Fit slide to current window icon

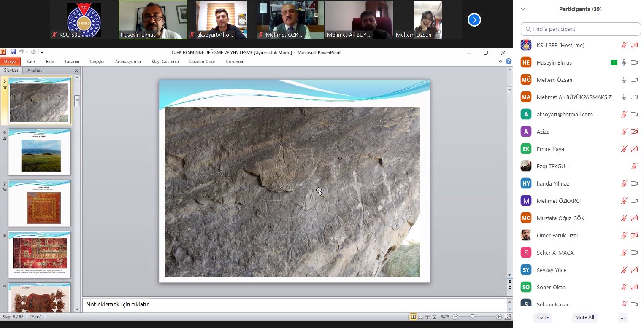tap(508, 317)
